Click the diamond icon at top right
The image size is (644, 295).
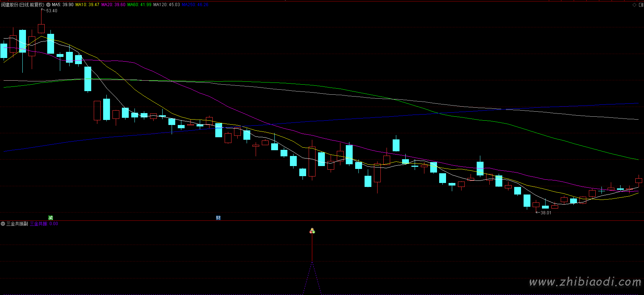tap(635, 5)
